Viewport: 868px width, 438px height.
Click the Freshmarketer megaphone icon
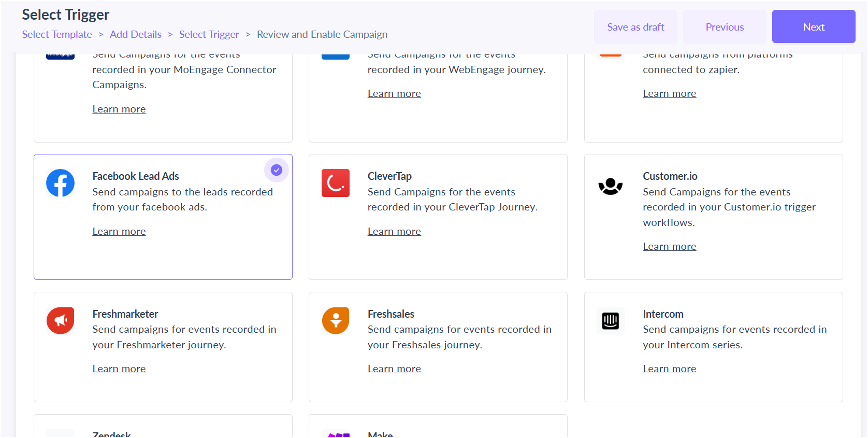60,320
